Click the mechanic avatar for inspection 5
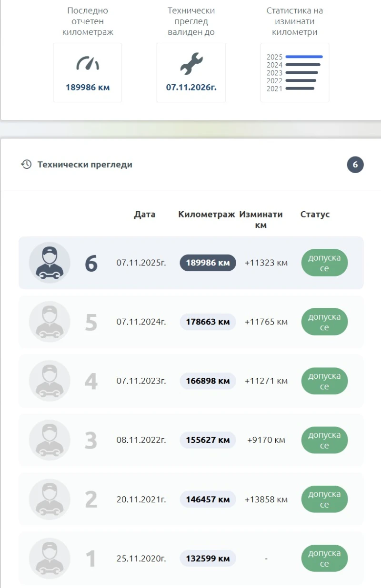The height and width of the screenshot is (588, 381). click(50, 322)
